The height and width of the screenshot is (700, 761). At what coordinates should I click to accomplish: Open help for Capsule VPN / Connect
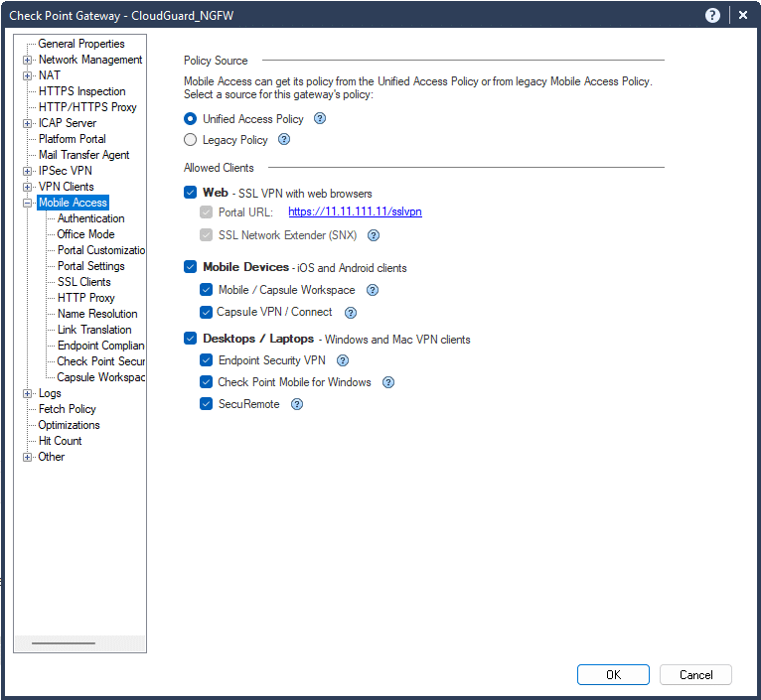click(350, 312)
